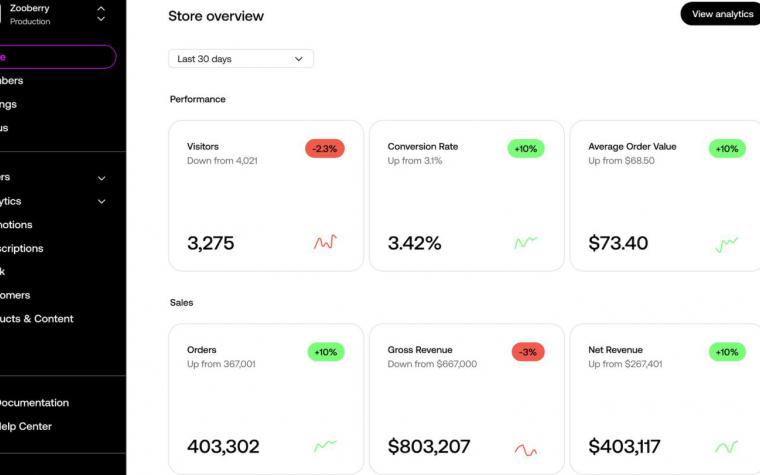The width and height of the screenshot is (760, 475).
Task: Click the Orders card title
Action: pyautogui.click(x=202, y=350)
